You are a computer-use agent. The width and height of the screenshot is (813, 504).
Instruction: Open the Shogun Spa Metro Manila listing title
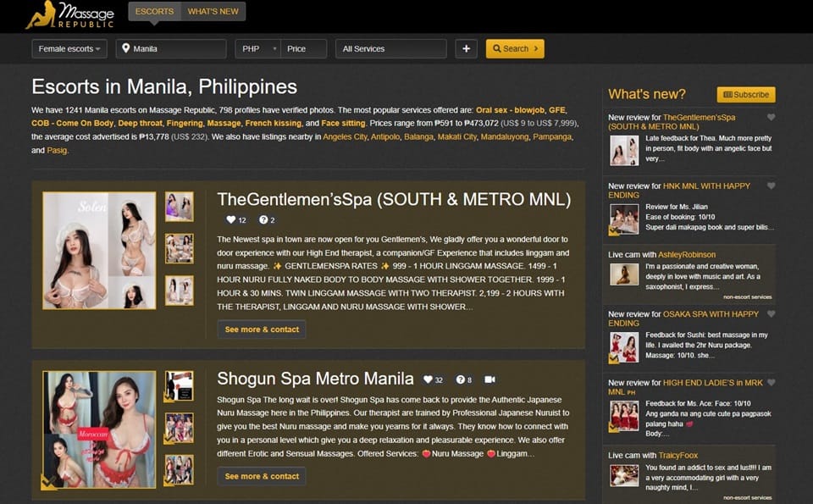315,379
